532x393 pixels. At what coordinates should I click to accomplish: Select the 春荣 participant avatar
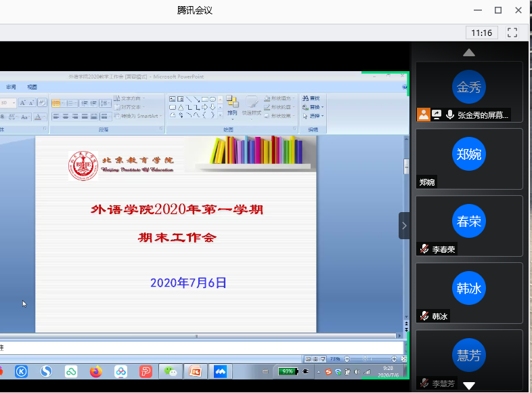pos(469,221)
